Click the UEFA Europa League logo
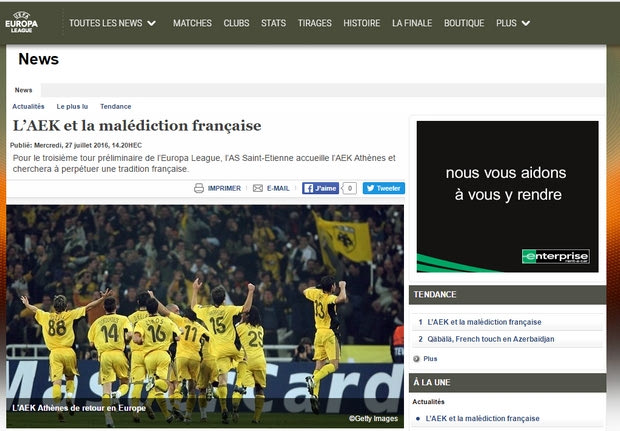 22,22
